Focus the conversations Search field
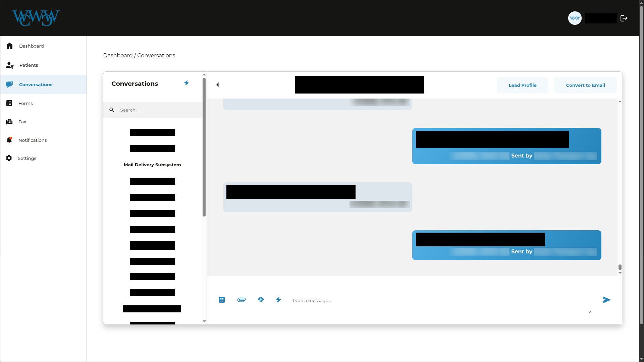This screenshot has width=644, height=362. pyautogui.click(x=158, y=110)
